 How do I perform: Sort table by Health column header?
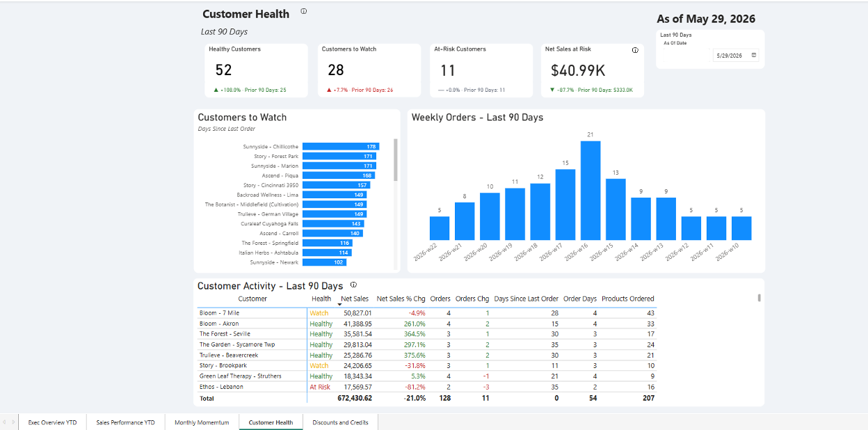(321, 298)
